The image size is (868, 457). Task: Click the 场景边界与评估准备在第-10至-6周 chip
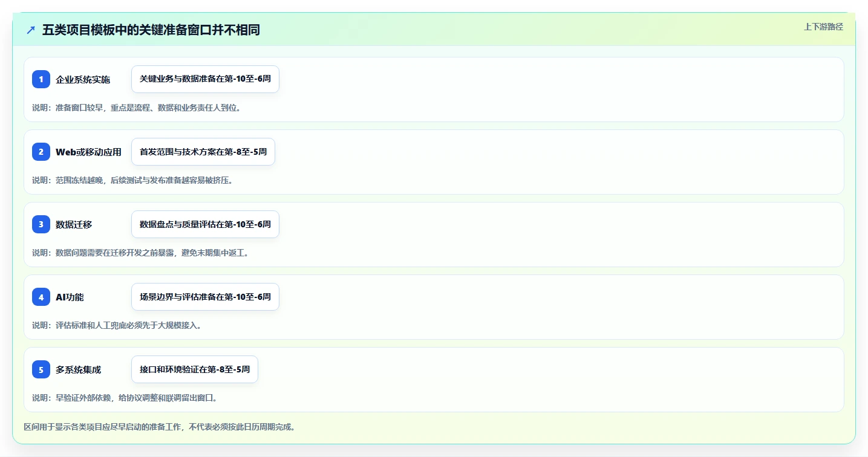(x=205, y=297)
